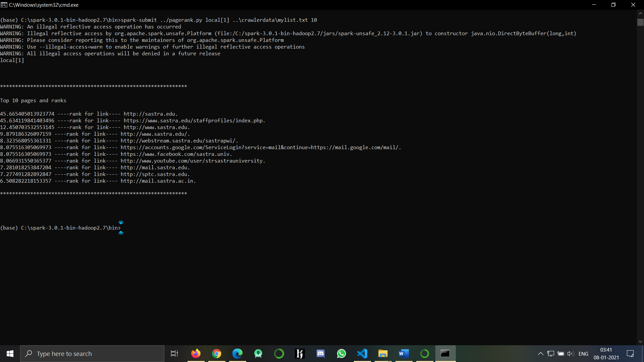This screenshot has height=362, width=644.
Task: Open WhatsApp from taskbar
Action: point(341,354)
